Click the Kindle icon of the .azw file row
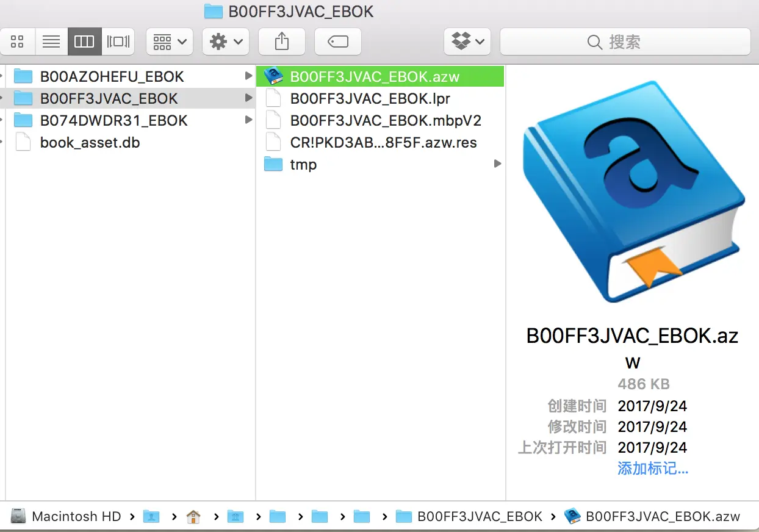This screenshot has width=759, height=532. pos(274,76)
